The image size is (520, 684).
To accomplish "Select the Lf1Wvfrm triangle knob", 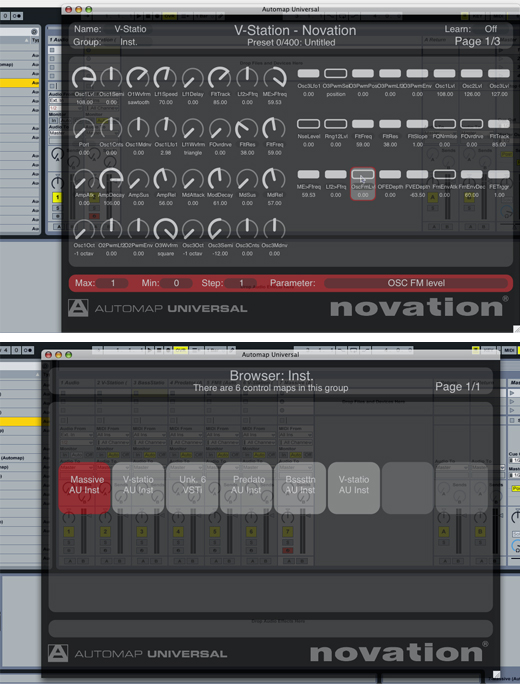I will 192,129.
